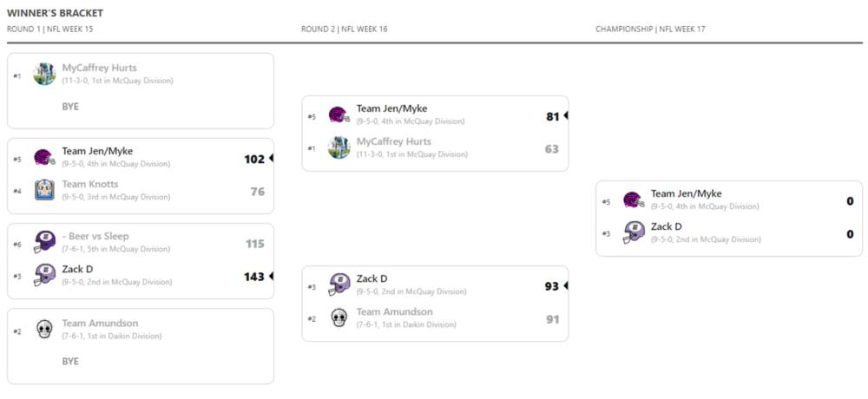Click Team Jen/Myke helmet logo in Round 2
868x399 pixels.
(x=339, y=114)
